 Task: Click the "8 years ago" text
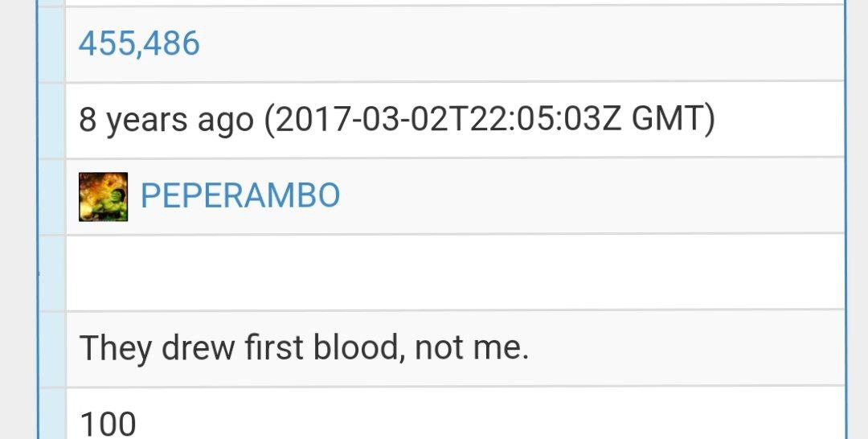(166, 120)
